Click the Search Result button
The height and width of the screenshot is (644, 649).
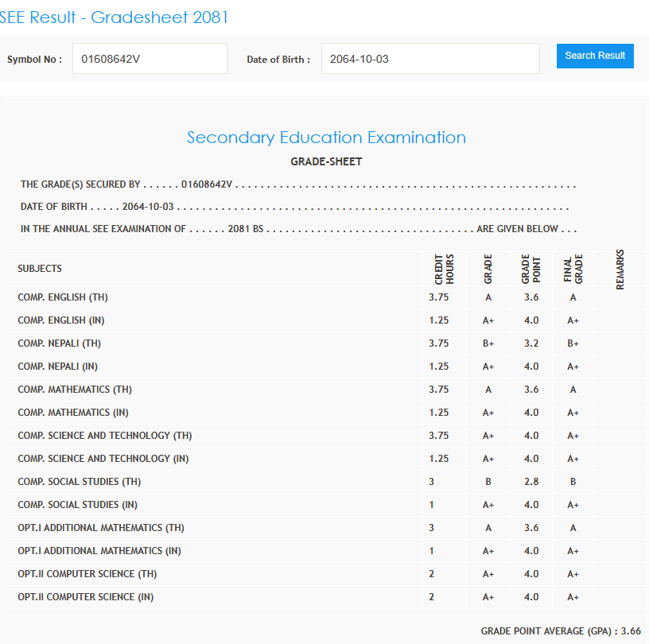pyautogui.click(x=595, y=56)
